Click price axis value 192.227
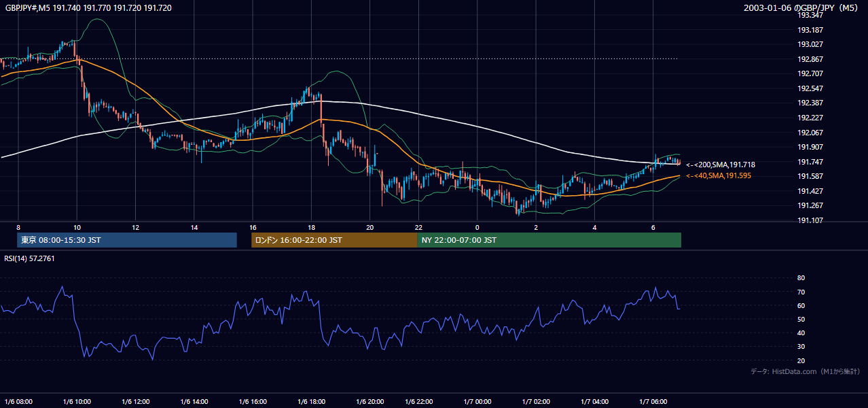 810,118
